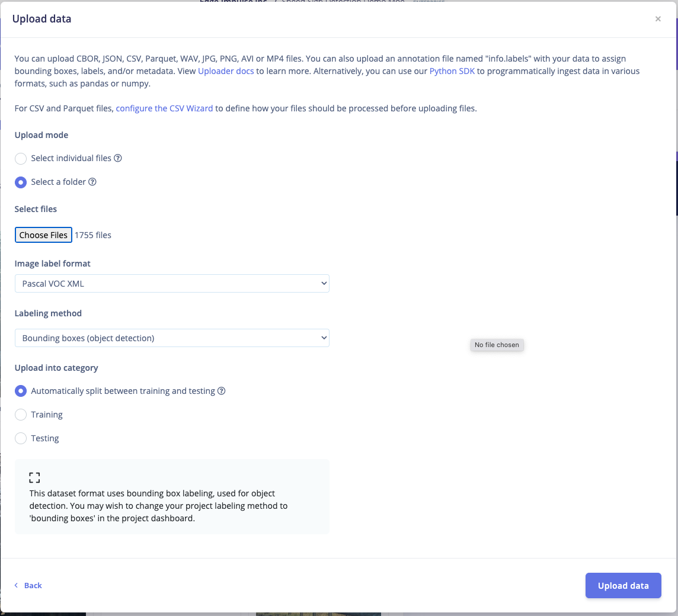The width and height of the screenshot is (678, 616).
Task: Click the 'No file chosen' tooltip
Action: pos(497,345)
